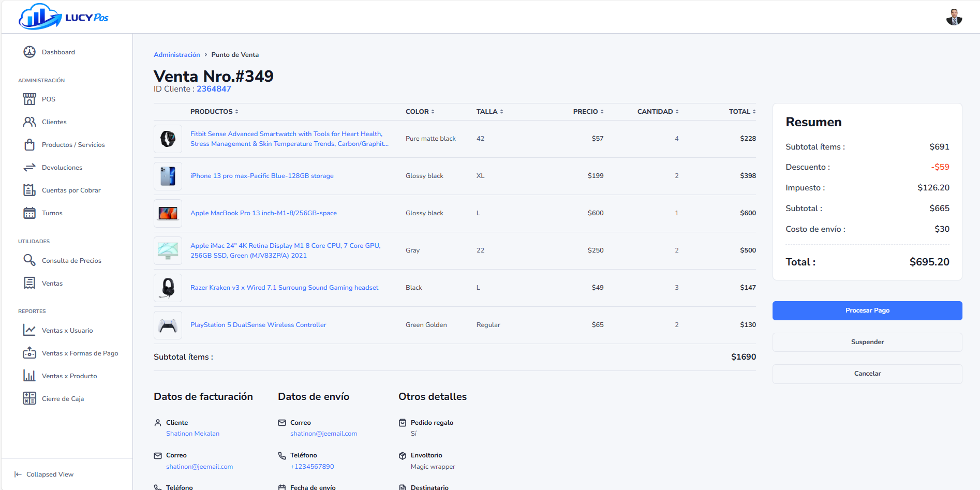Go to Ventas x Formas de Pago
980x490 pixels.
click(80, 353)
